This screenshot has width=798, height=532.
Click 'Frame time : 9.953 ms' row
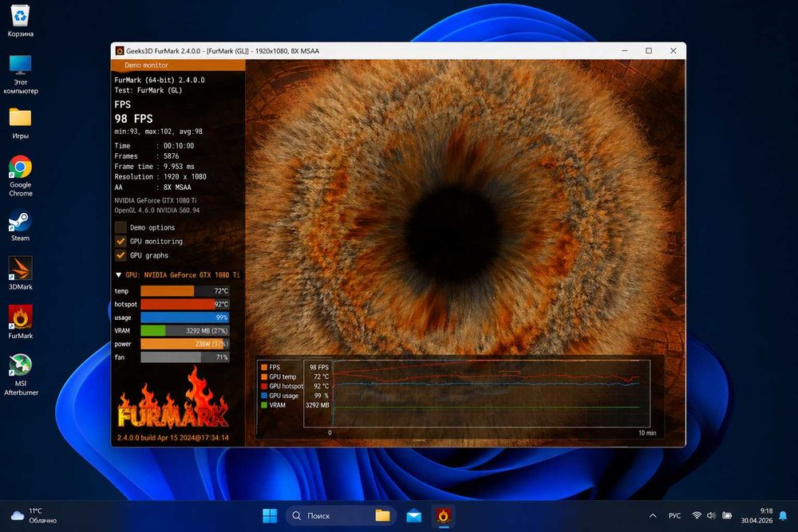(154, 167)
